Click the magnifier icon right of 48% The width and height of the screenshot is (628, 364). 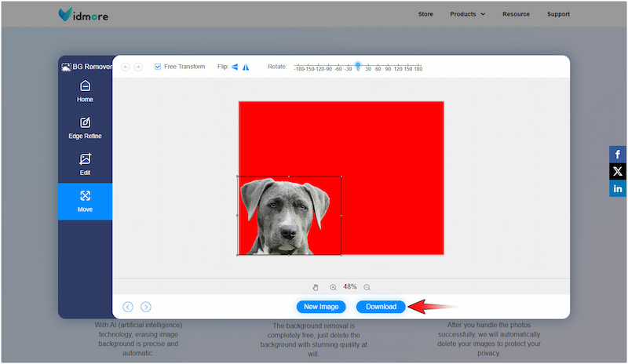367,287
